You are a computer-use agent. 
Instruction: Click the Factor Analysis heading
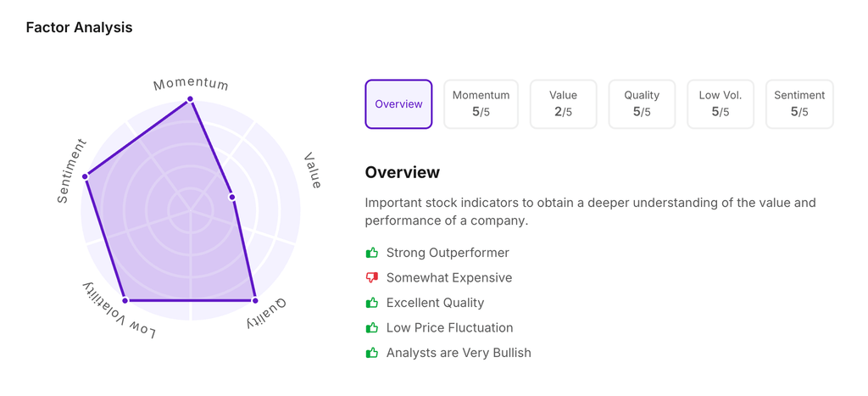[79, 27]
